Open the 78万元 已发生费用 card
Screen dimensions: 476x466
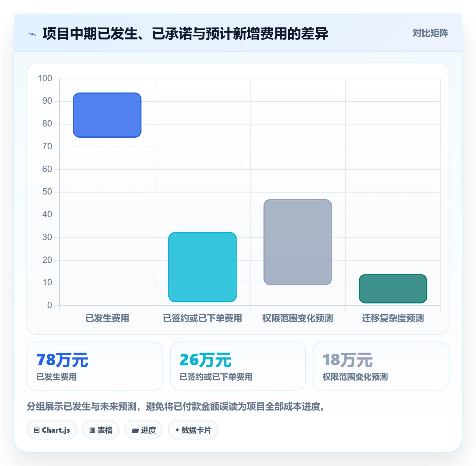(95, 366)
